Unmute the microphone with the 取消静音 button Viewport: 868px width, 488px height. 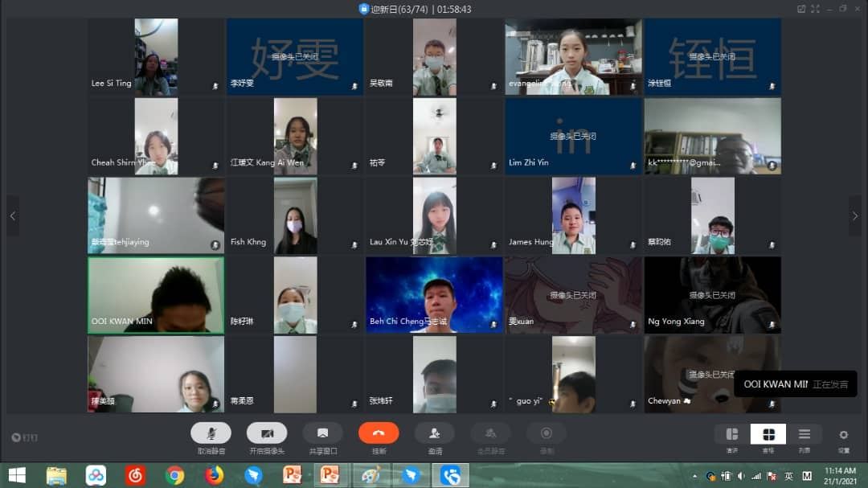[211, 433]
